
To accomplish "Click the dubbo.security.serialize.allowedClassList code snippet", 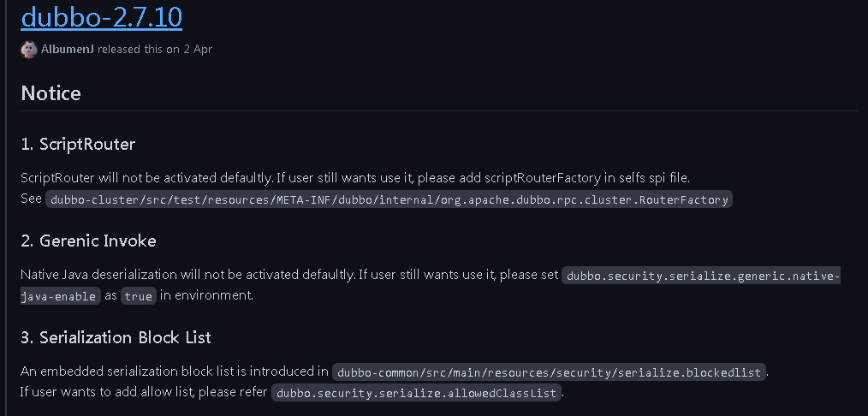I will [x=416, y=393].
